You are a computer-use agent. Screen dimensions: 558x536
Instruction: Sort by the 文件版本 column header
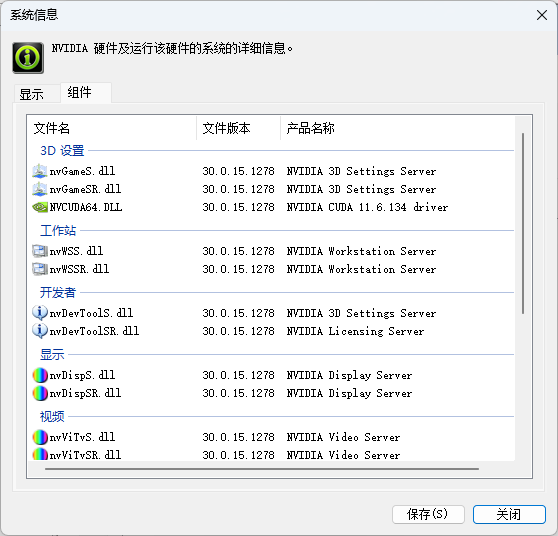pyautogui.click(x=238, y=128)
